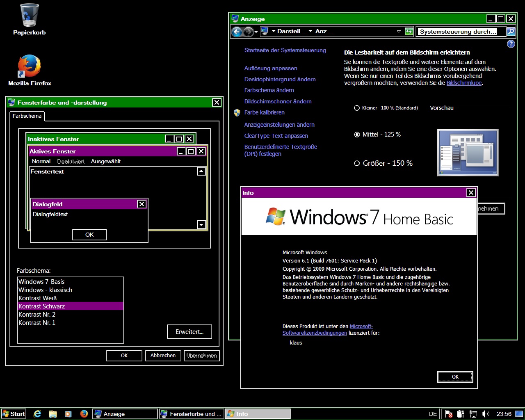The width and height of the screenshot is (525, 420).
Task: Launch Windows Media Player from taskbar
Action: point(68,414)
